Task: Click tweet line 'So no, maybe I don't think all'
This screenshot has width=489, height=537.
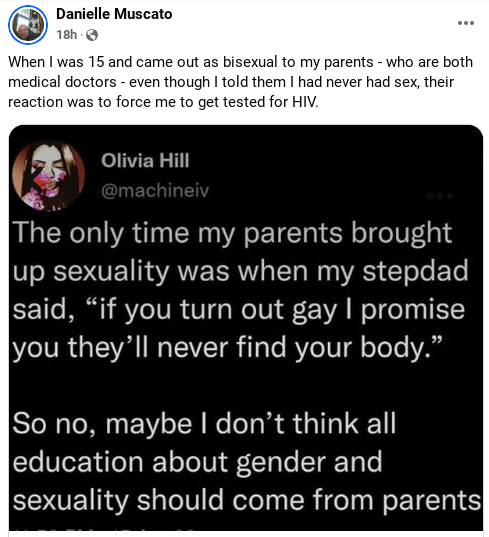Action: pyautogui.click(x=204, y=424)
